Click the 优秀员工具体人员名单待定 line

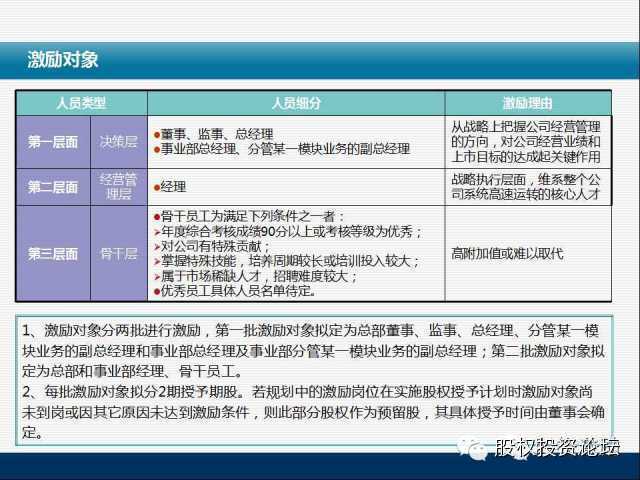(x=238, y=292)
